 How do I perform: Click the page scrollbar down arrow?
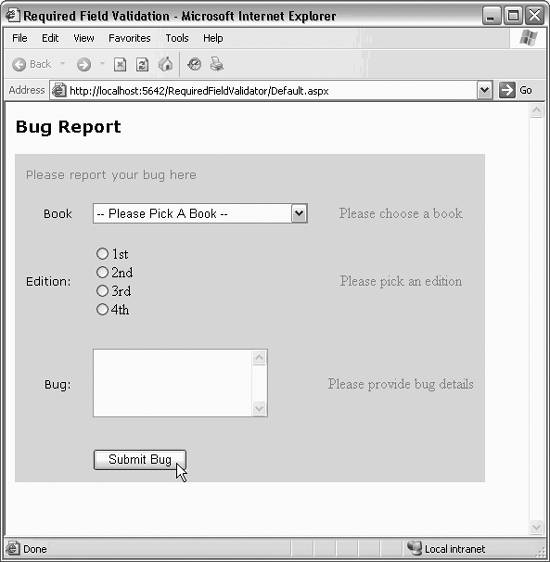coord(536,527)
